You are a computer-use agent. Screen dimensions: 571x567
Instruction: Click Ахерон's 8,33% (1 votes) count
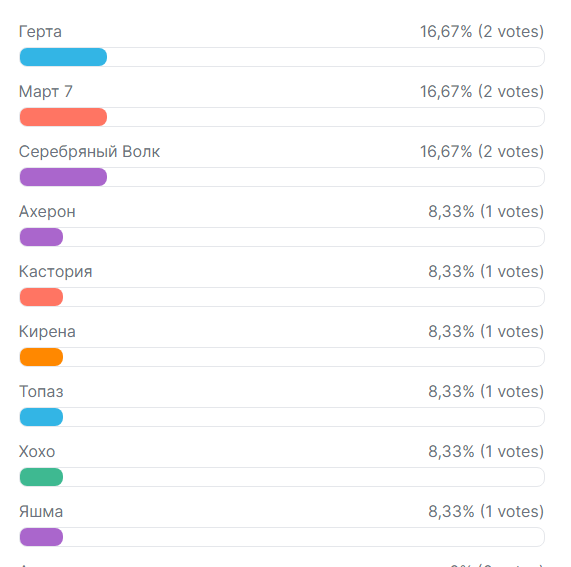[x=486, y=212]
